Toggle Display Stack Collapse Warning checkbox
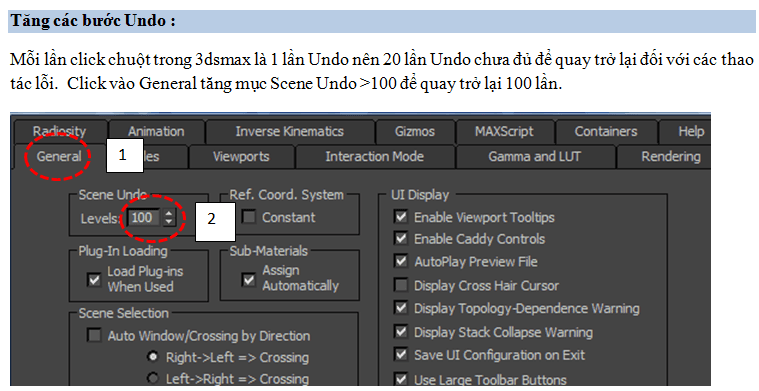 (401, 331)
